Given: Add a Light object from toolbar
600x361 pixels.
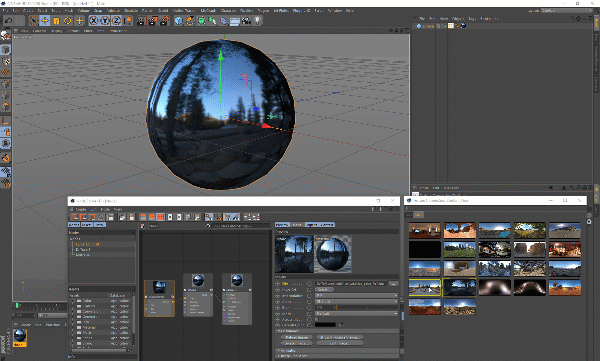Looking at the screenshot, I should (x=258, y=21).
